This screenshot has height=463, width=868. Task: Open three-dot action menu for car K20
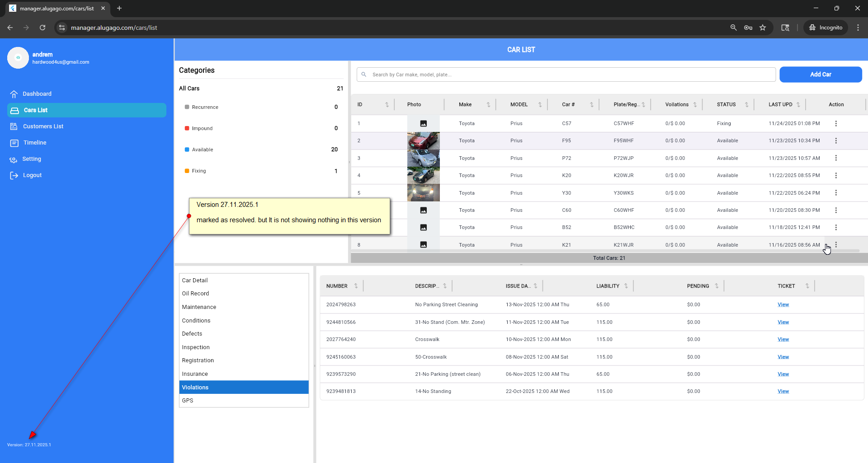836,175
